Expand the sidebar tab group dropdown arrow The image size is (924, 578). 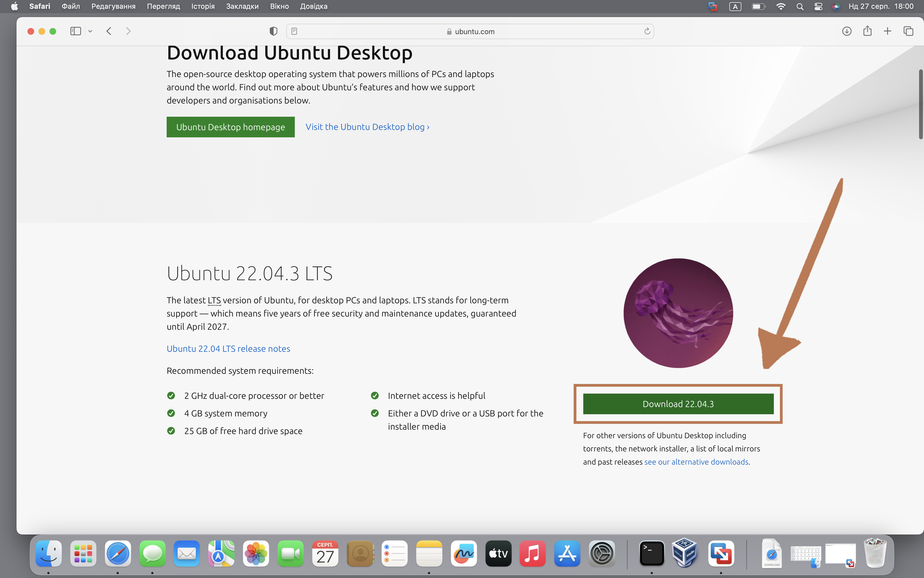click(90, 31)
